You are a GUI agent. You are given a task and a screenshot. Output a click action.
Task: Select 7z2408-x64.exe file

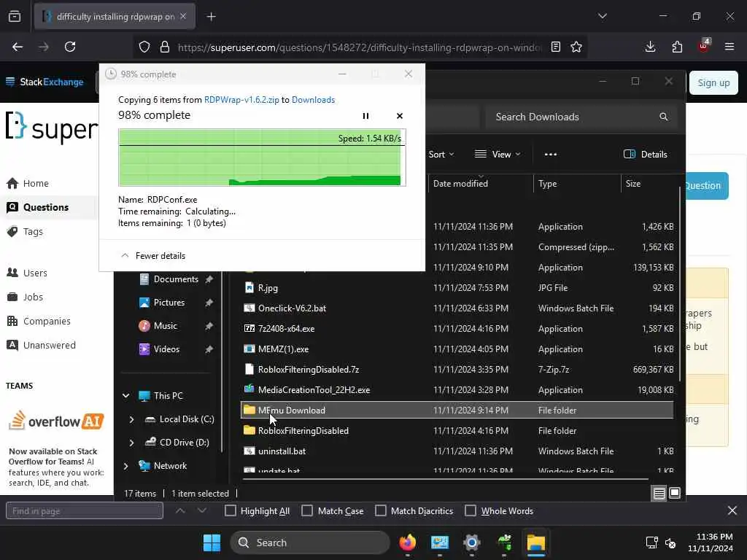coord(457,329)
